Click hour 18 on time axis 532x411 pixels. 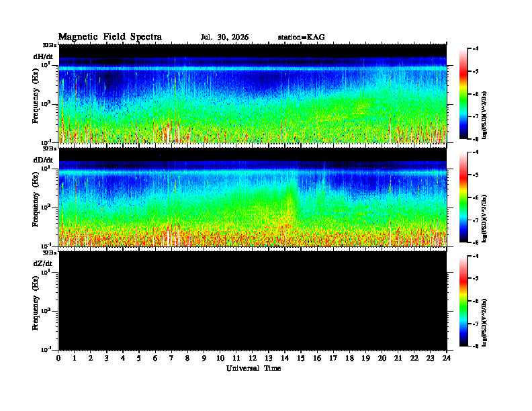tap(349, 359)
